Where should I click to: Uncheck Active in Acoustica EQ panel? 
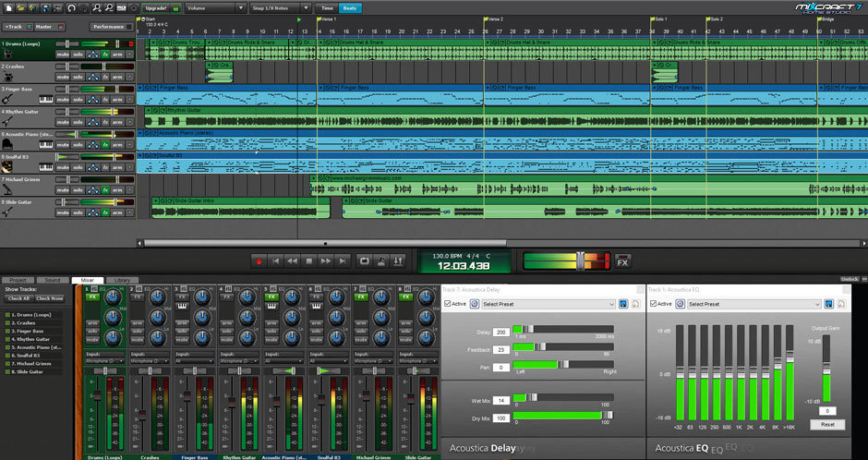coord(653,304)
